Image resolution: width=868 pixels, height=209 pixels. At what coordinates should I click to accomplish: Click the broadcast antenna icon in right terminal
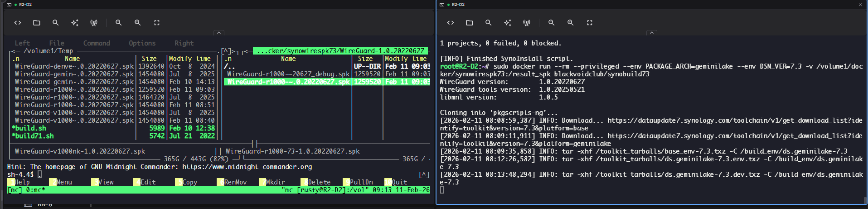pos(527,23)
